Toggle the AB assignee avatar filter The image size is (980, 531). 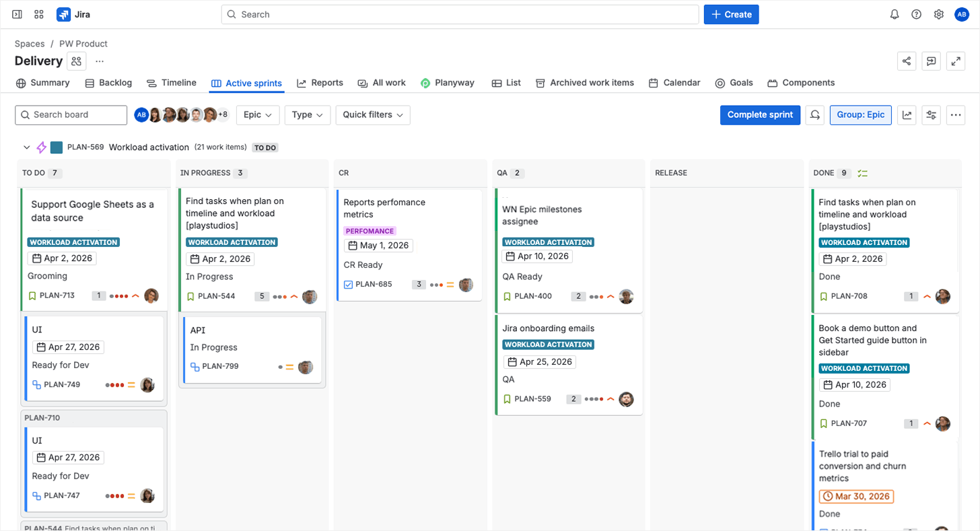(141, 115)
